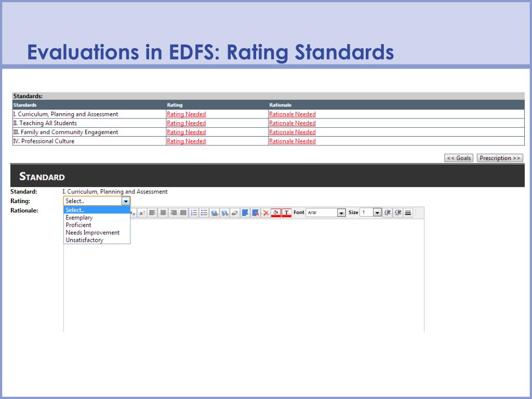
Task: Click the Prescription >> button
Action: click(500, 158)
